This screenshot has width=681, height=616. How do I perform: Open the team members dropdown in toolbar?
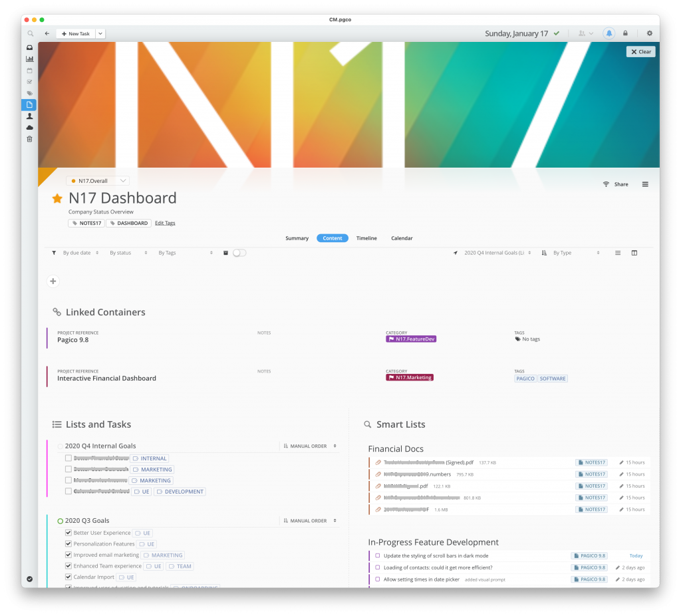coord(585,33)
